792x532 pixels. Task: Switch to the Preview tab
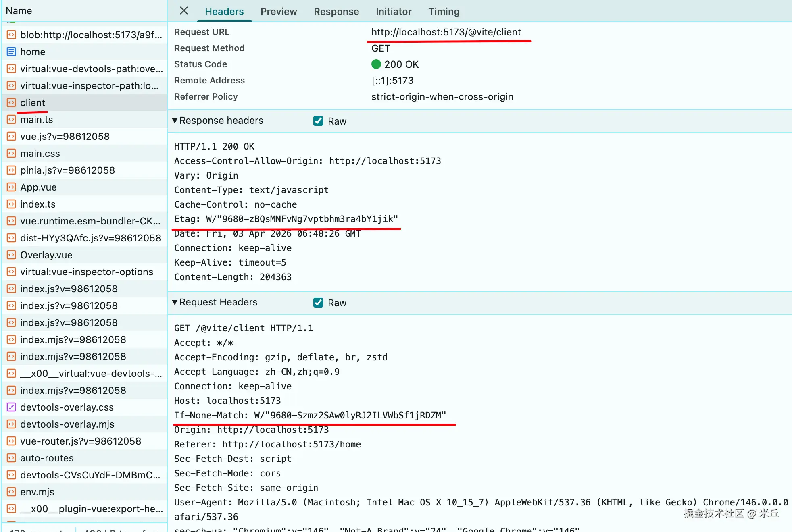point(278,12)
